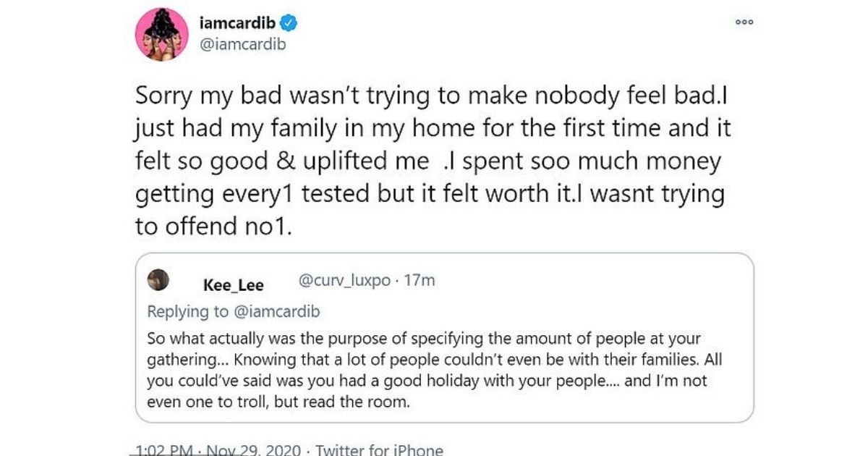Screen dimensions: 868x456
Task: Click the Kee_Lee display name
Action: (234, 285)
